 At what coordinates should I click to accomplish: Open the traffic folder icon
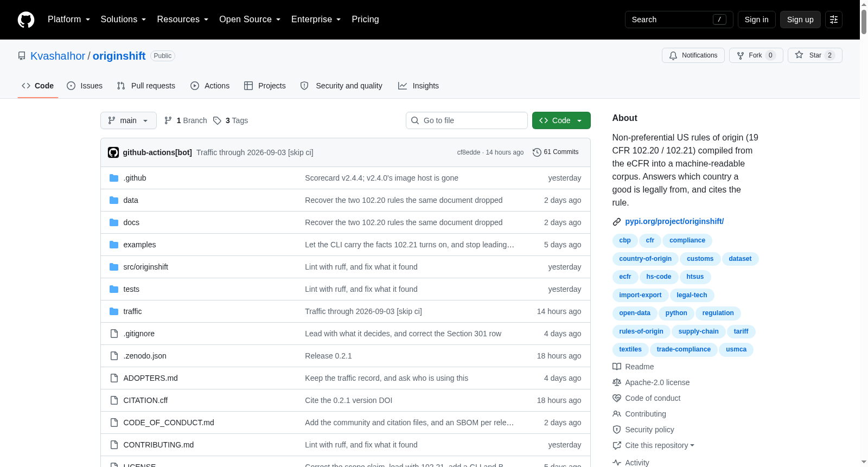(x=114, y=311)
